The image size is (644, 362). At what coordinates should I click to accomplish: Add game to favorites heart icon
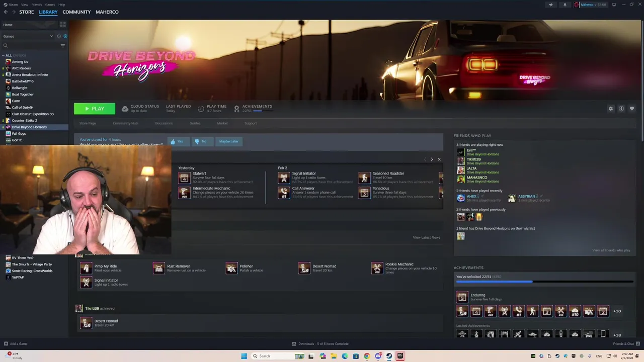coord(632,109)
